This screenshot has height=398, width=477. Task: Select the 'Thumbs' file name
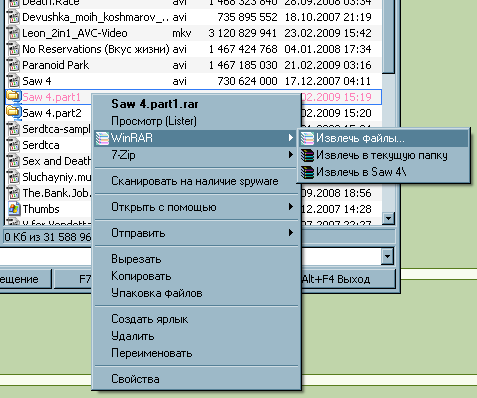[x=41, y=209]
